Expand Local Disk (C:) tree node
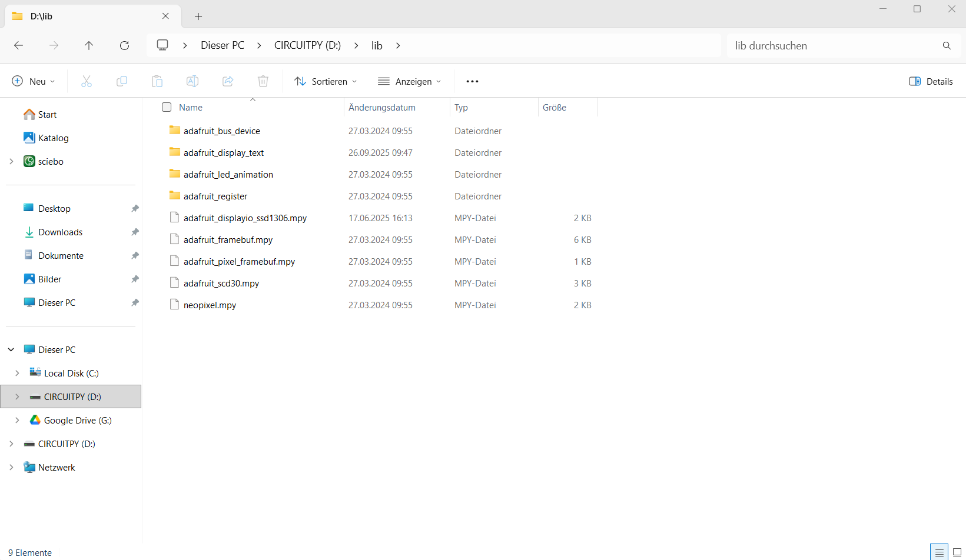 point(17,373)
